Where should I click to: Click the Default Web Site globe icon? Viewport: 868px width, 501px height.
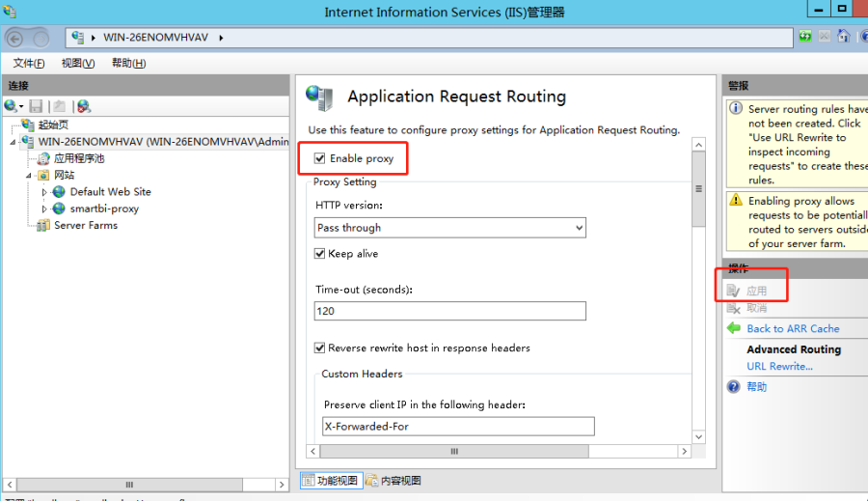pyautogui.click(x=59, y=192)
